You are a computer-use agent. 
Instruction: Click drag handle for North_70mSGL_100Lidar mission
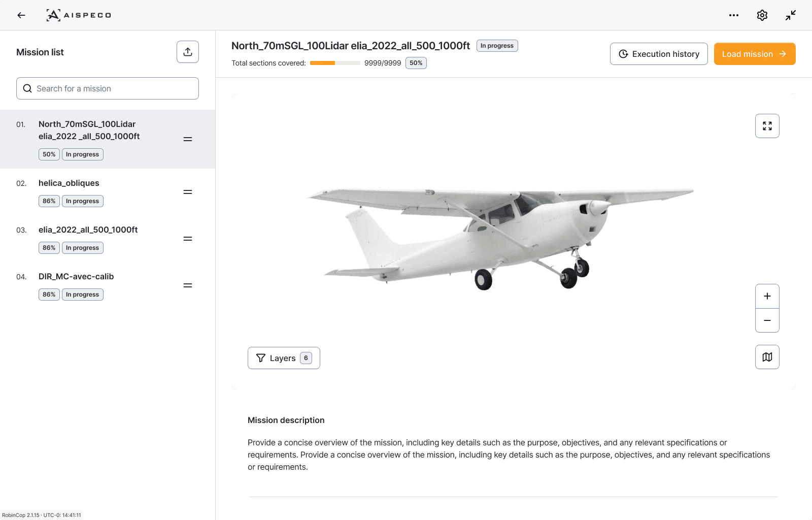(188, 139)
